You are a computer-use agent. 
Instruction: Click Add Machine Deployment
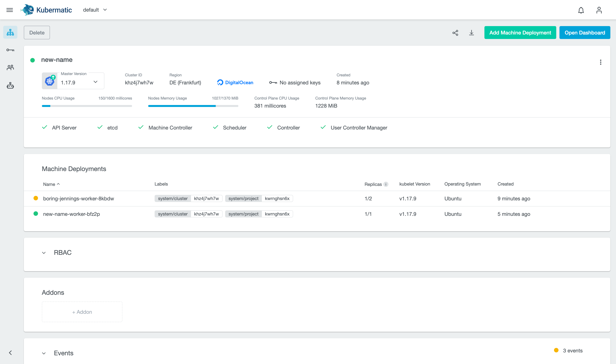(x=520, y=32)
